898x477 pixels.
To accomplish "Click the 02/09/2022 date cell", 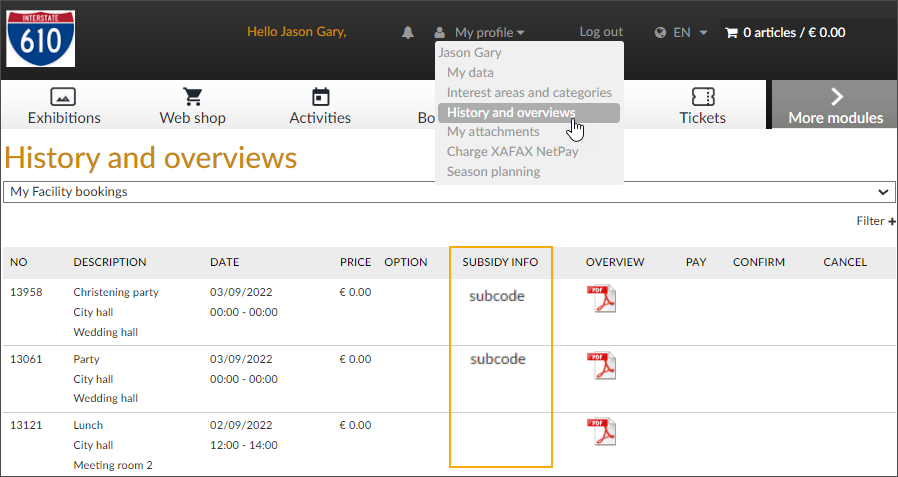I will click(x=241, y=425).
